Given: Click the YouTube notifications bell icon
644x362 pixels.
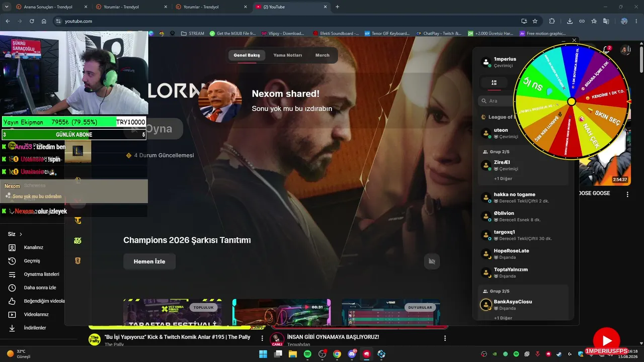Looking at the screenshot, I should pos(606,50).
